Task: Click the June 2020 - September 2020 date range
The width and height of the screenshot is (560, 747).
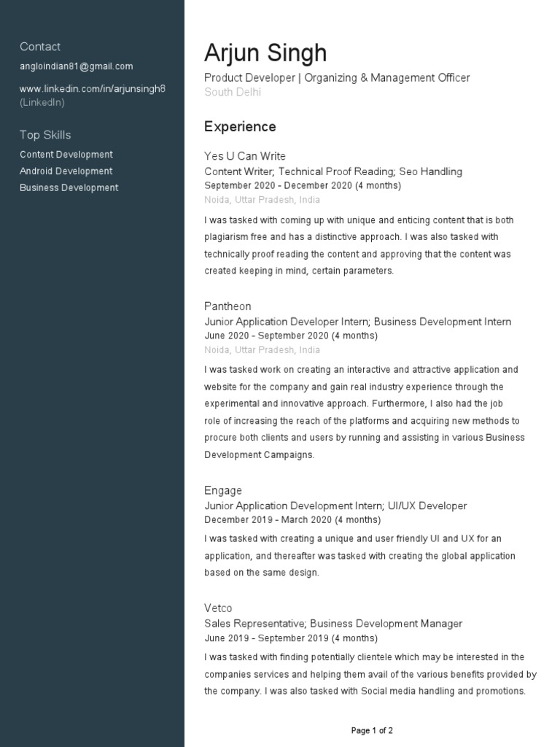Action: pos(291,336)
